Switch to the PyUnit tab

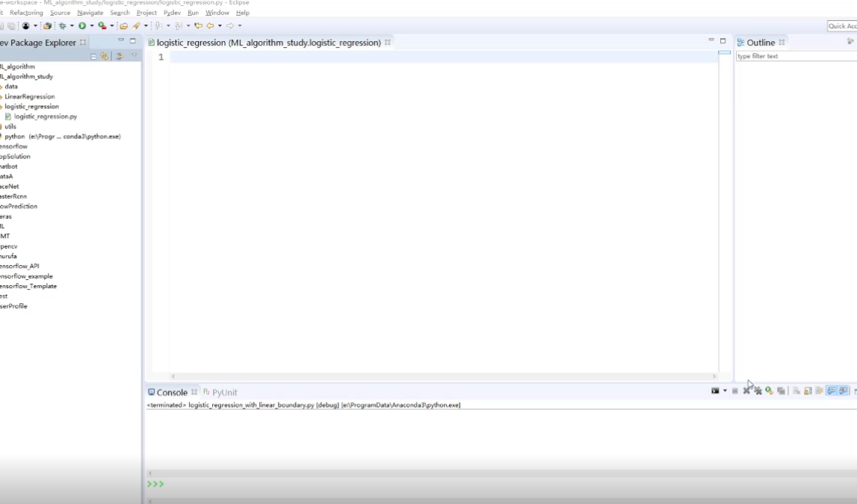tap(223, 392)
